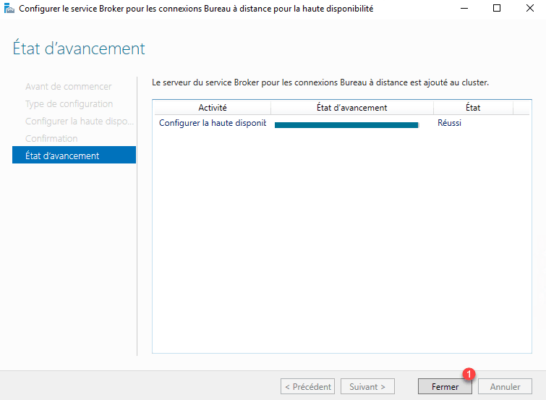546x400 pixels.
Task: Click the État d'avancement column header
Action: (x=352, y=108)
